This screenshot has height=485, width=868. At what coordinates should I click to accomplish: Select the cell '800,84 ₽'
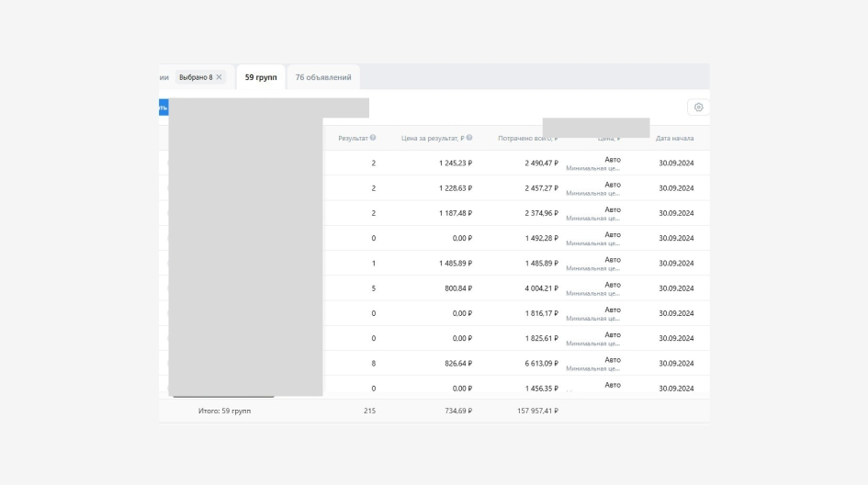458,288
